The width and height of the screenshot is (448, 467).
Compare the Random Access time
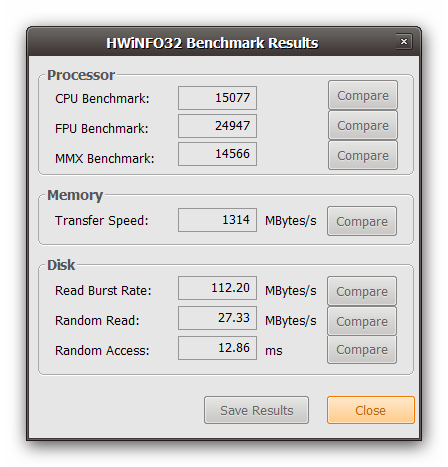click(362, 349)
